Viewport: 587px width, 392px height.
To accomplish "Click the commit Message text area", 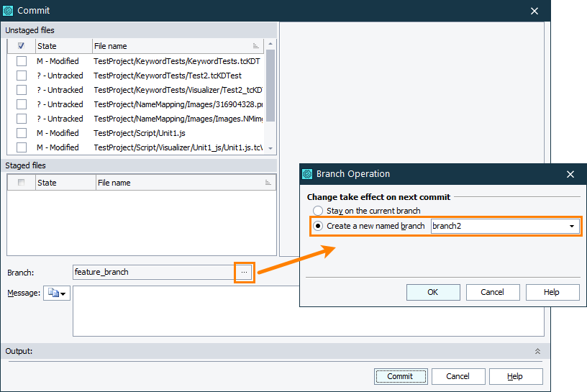I will coord(308,311).
